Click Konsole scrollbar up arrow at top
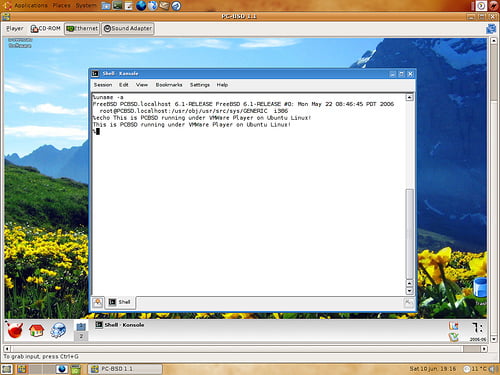The width and height of the screenshot is (500, 375). 409,97
